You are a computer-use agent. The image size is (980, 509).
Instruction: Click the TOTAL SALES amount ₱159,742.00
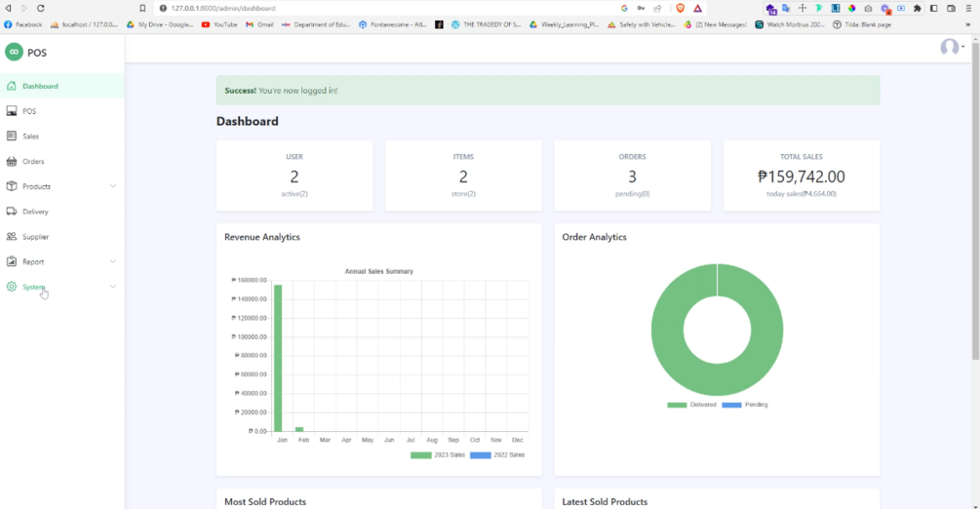point(802,176)
